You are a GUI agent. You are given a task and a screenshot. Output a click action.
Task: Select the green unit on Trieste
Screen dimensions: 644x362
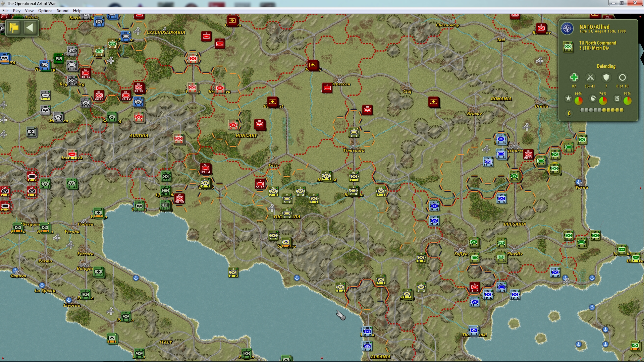pos(139,206)
